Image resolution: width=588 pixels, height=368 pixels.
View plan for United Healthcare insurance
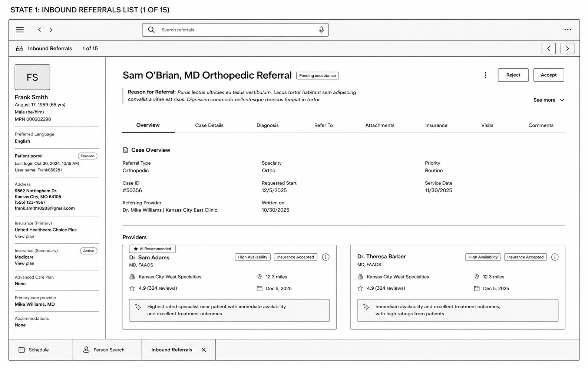tap(24, 236)
